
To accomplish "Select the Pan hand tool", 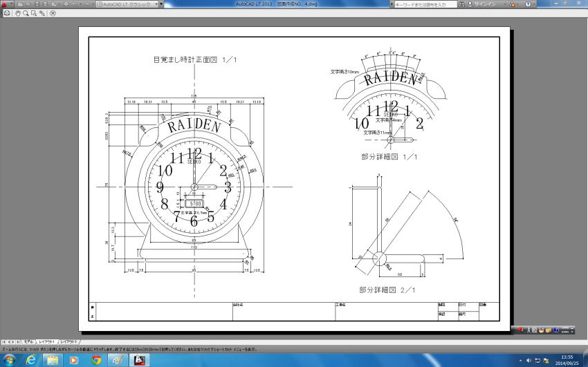I will click(x=17, y=13).
